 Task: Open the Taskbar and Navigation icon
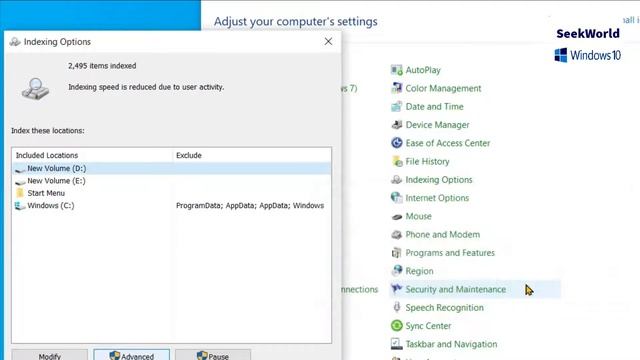[396, 344]
